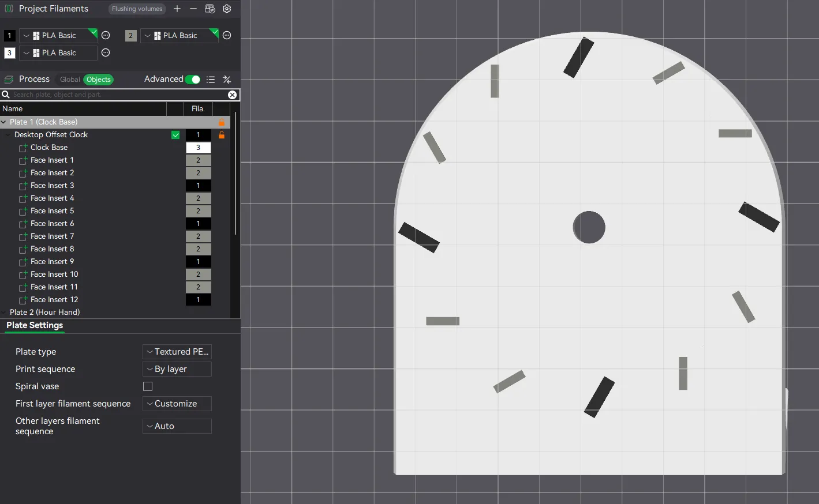Open the Plate type dropdown
This screenshot has width=819, height=504.
click(x=177, y=352)
